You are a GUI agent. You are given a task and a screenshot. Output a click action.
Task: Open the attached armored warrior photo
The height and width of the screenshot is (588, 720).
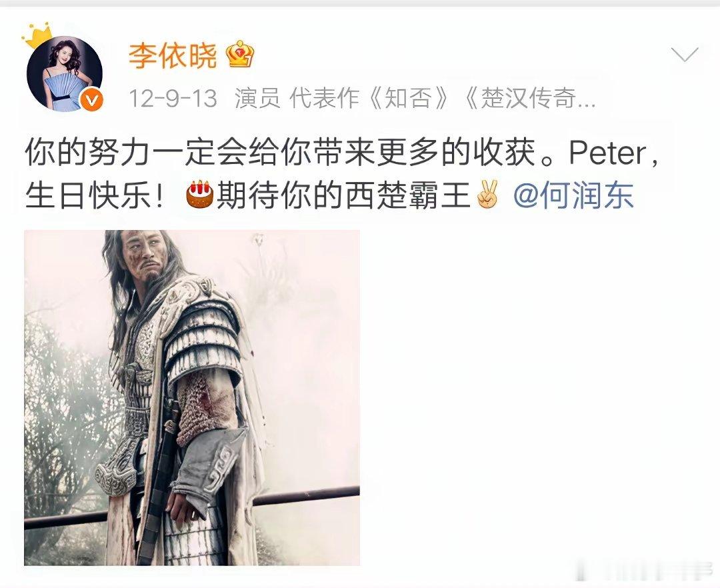pos(192,397)
